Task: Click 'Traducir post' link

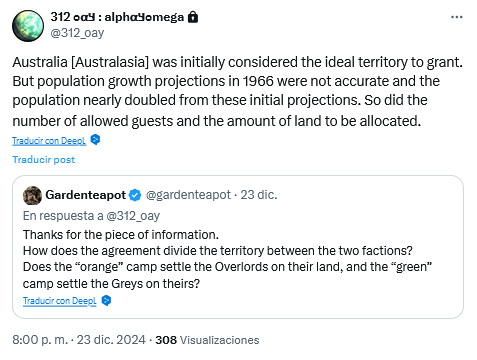Action: (x=44, y=160)
